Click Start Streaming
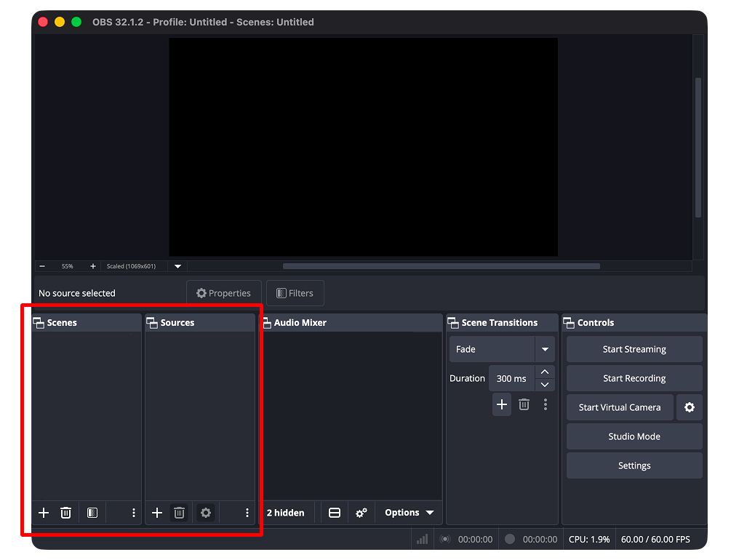The width and height of the screenshot is (739, 560). (634, 349)
